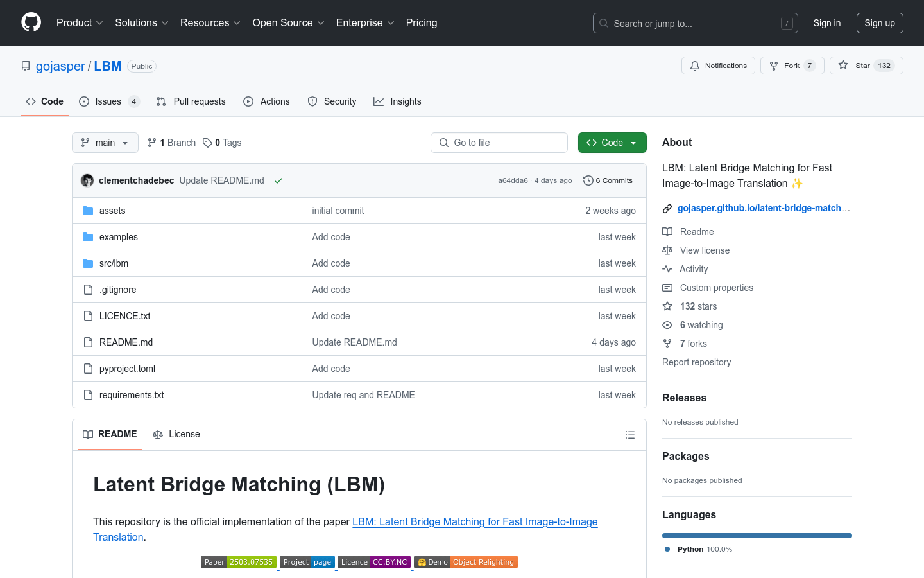Viewport: 924px width, 578px height.
Task: View the 0 Tags list
Action: click(222, 143)
